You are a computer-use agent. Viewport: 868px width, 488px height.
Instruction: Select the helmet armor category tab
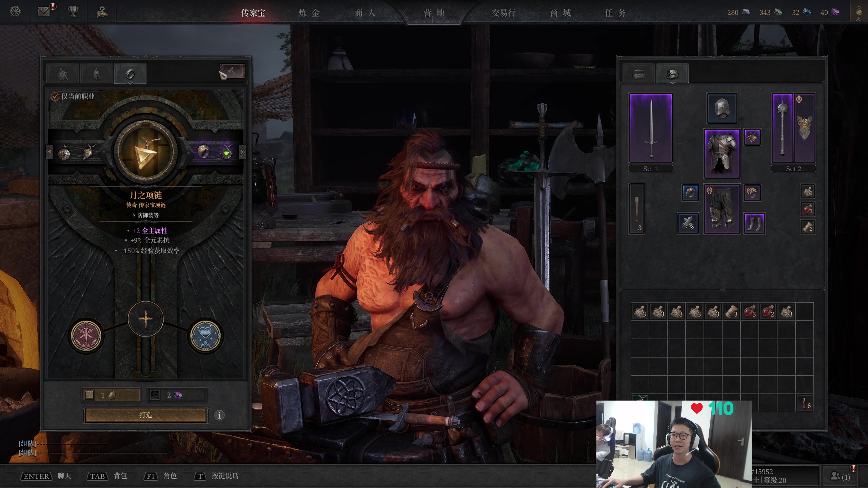coord(96,74)
